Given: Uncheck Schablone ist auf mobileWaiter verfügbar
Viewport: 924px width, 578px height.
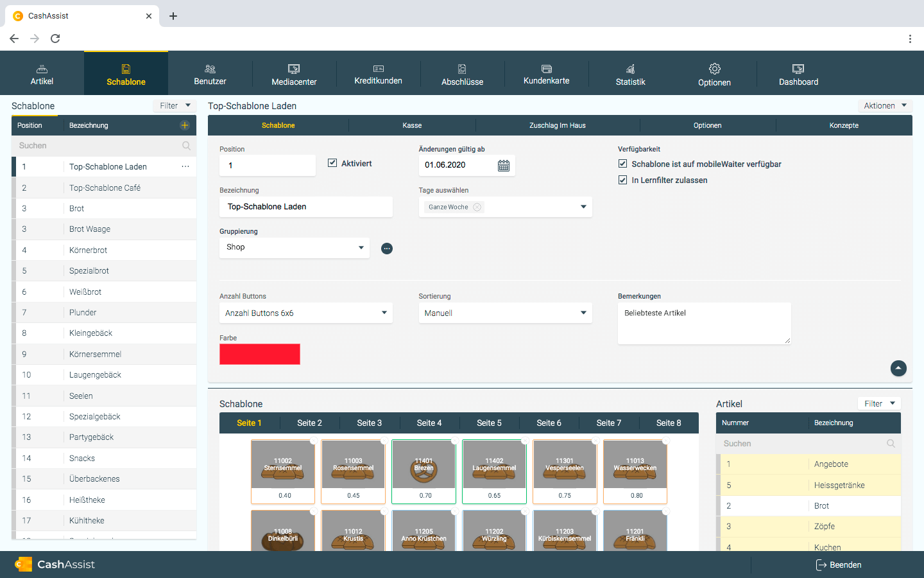Looking at the screenshot, I should click(x=622, y=164).
